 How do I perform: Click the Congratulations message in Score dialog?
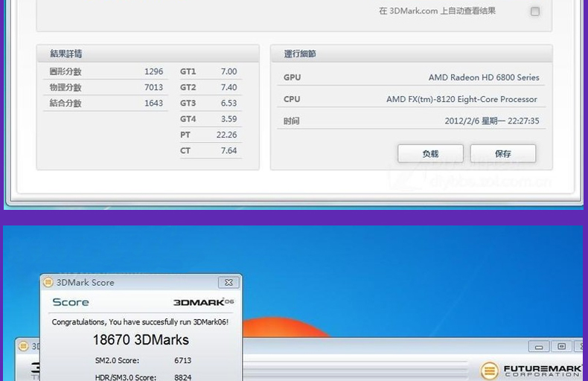(x=140, y=321)
